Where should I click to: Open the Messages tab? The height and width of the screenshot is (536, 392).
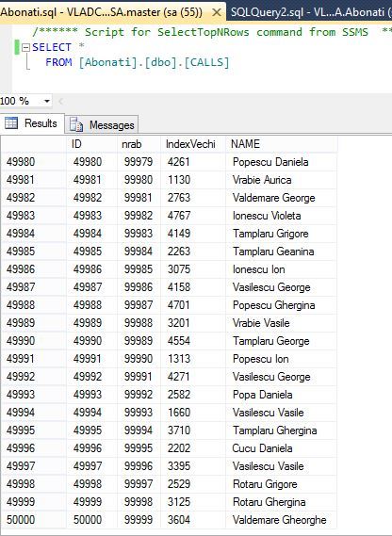point(102,124)
